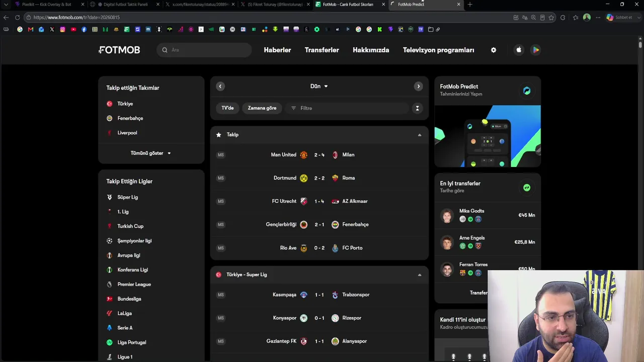Open the Google Play download icon
Screen dimensions: 644x362
pos(536,50)
